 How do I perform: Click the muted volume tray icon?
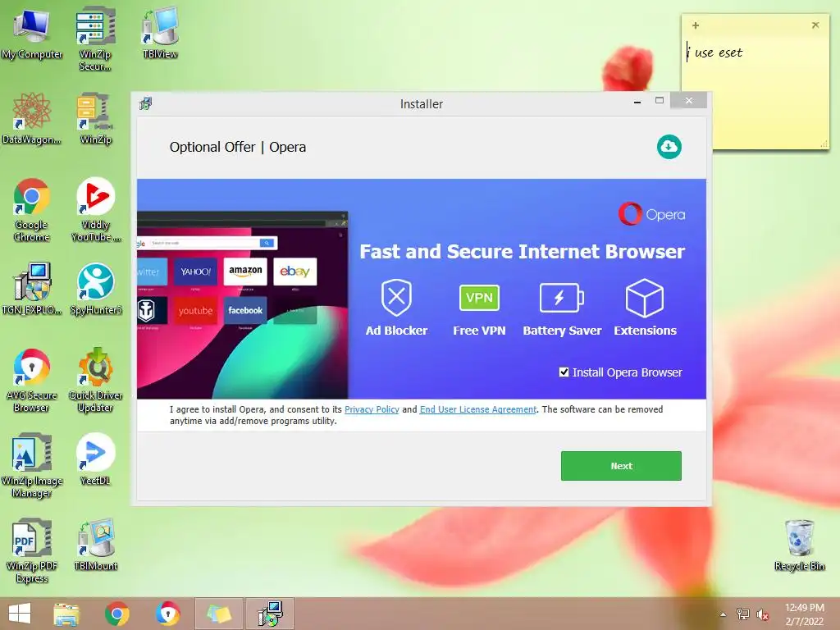[x=763, y=614]
